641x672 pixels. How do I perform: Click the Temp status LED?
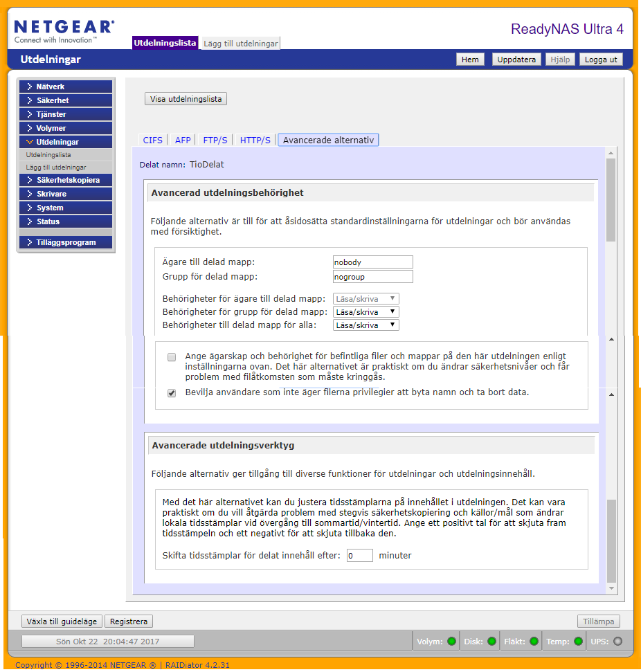[x=579, y=641]
